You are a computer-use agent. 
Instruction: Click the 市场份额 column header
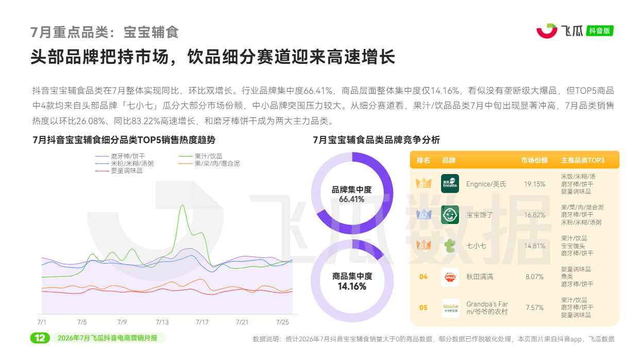pos(534,160)
